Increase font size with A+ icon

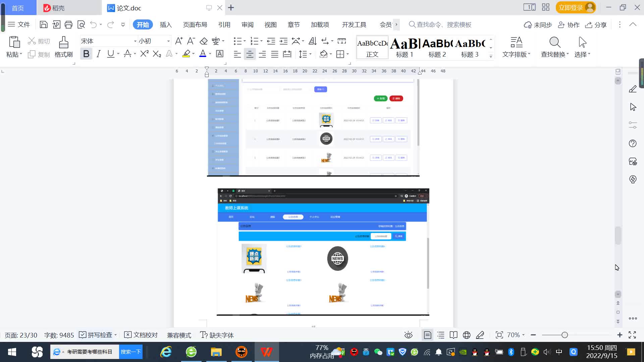[x=179, y=41]
